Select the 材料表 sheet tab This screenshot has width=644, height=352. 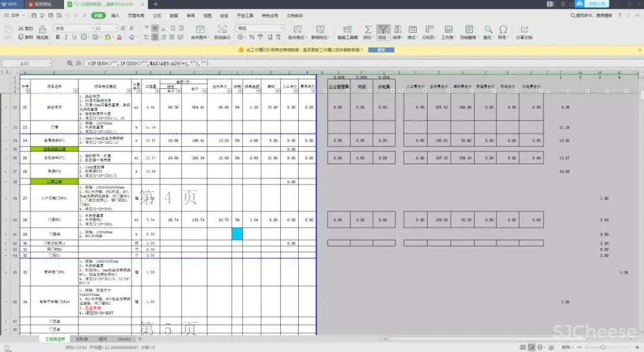82,338
